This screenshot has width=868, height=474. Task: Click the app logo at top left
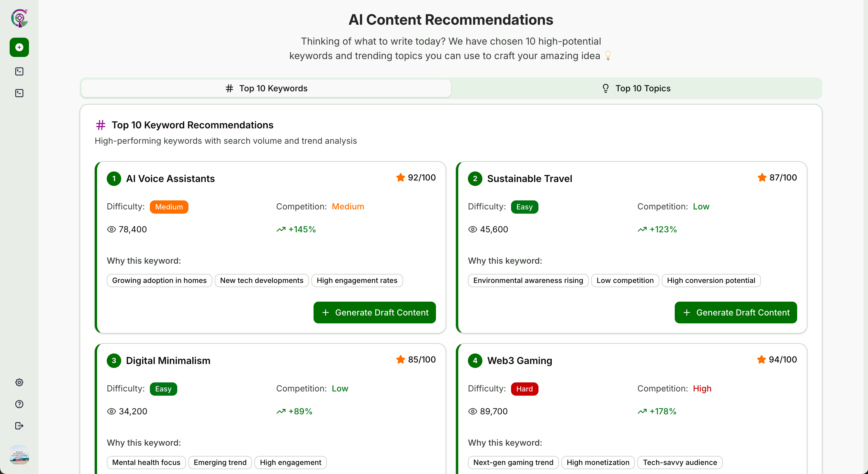pos(19,18)
